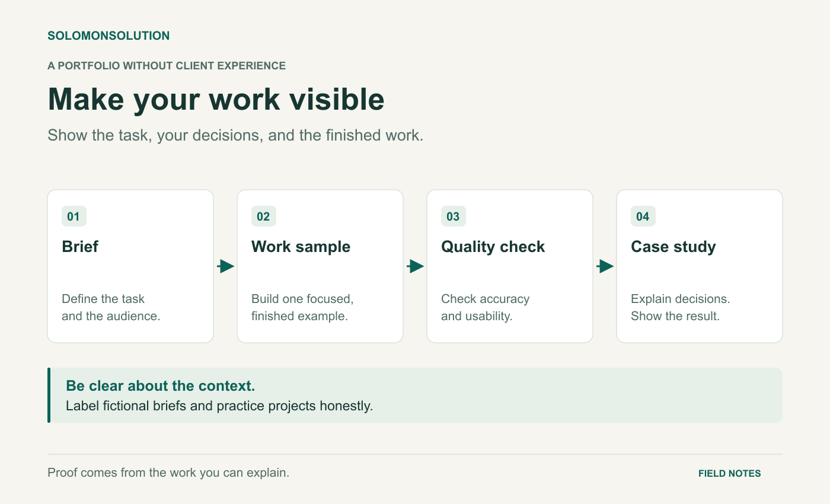Screen dimensions: 830x504
Task: Click "Build one focused, finished example." text
Action: (302, 308)
